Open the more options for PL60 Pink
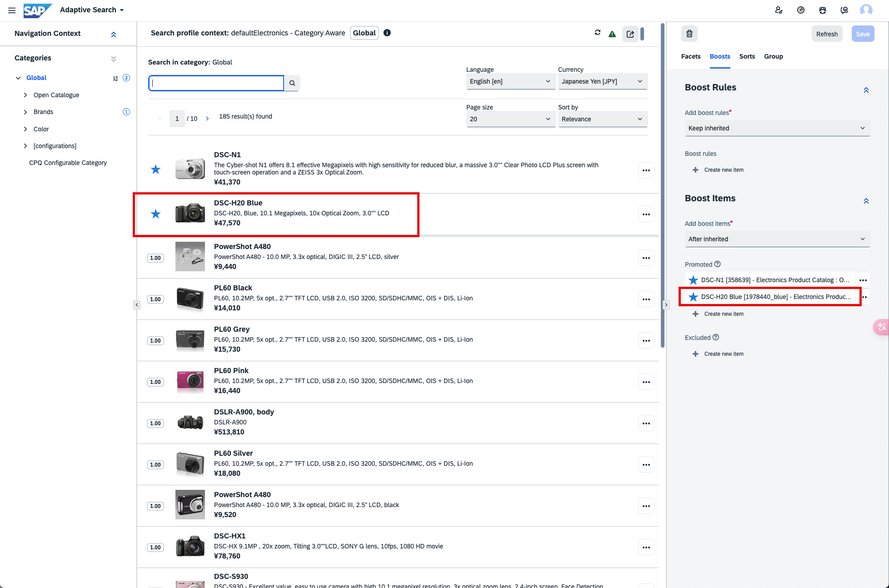This screenshot has width=889, height=588. point(646,382)
